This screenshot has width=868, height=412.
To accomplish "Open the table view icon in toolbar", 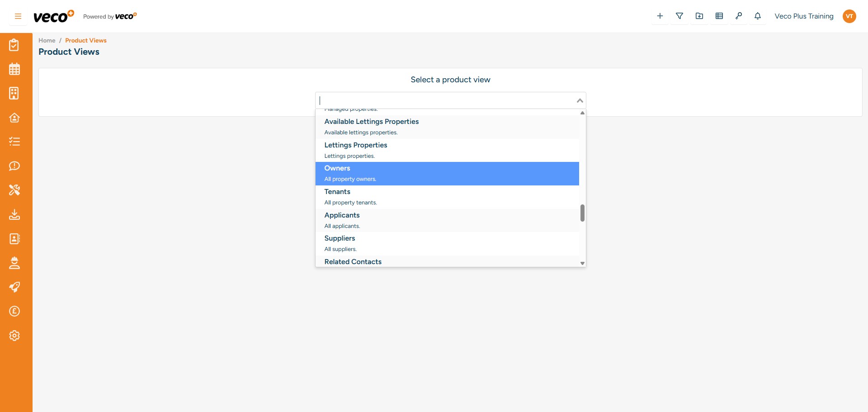I will click(x=719, y=15).
